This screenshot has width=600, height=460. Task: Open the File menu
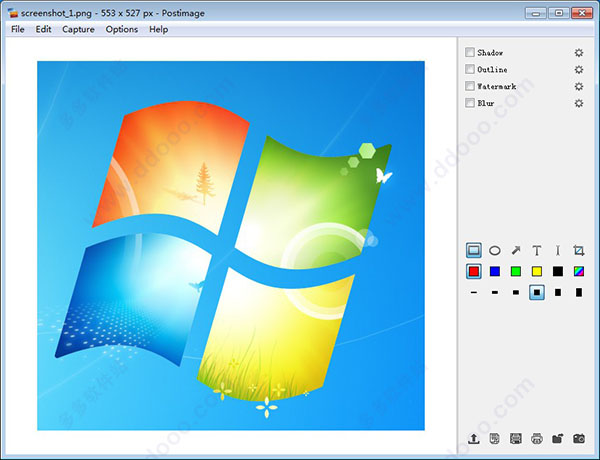point(18,29)
